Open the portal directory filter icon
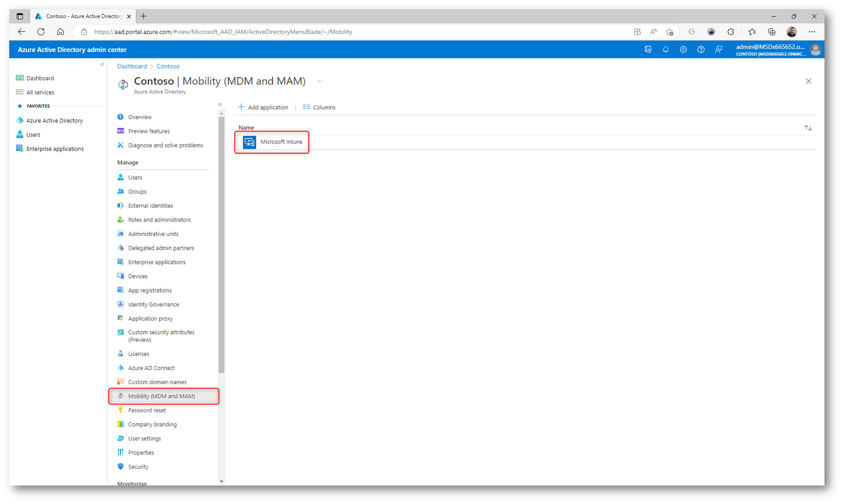Viewport: 843px width, 504px height. 648,50
